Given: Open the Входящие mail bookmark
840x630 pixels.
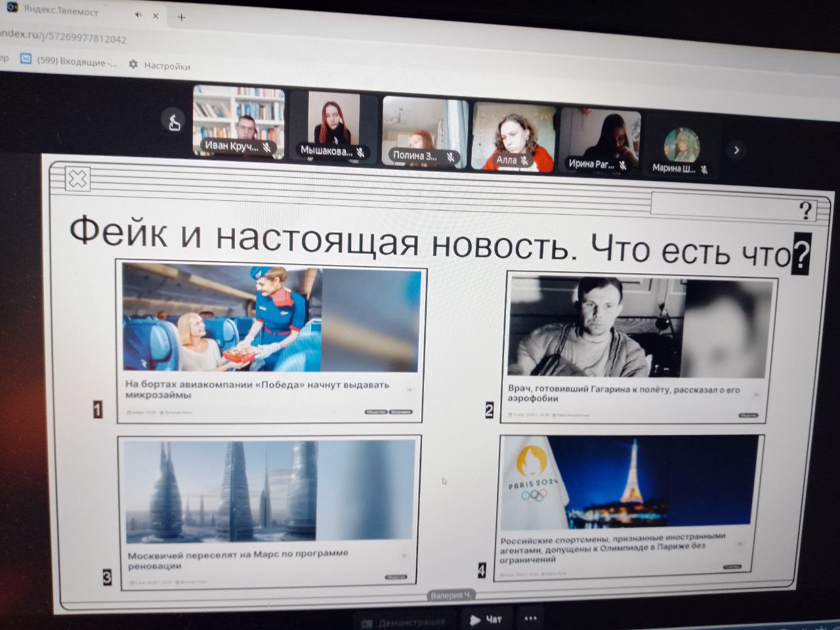Looking at the screenshot, I should coord(69,62).
